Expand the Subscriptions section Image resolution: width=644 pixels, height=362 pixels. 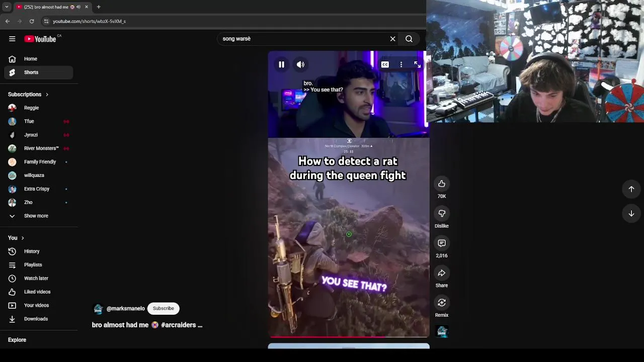pyautogui.click(x=28, y=95)
